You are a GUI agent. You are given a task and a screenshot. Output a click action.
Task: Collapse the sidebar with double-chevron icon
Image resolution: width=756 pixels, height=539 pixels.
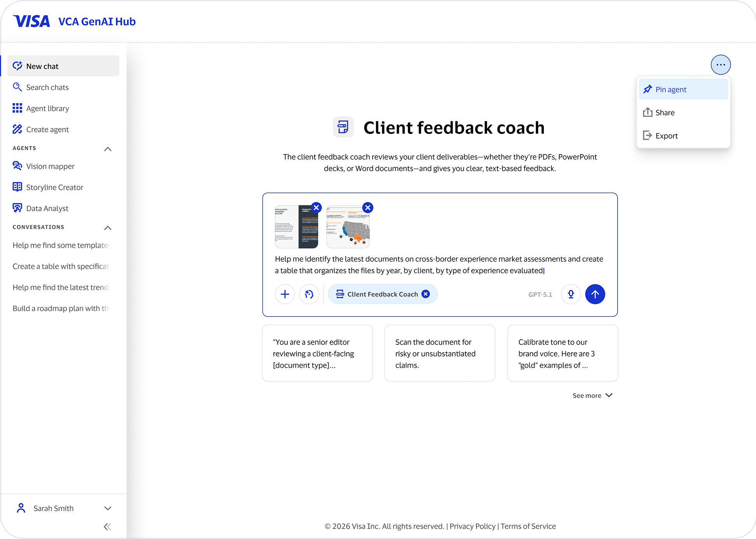click(x=107, y=527)
